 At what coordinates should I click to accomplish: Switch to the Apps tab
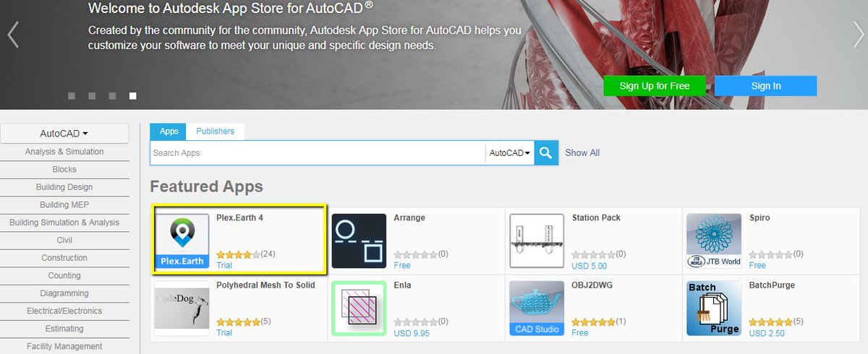[x=169, y=131]
